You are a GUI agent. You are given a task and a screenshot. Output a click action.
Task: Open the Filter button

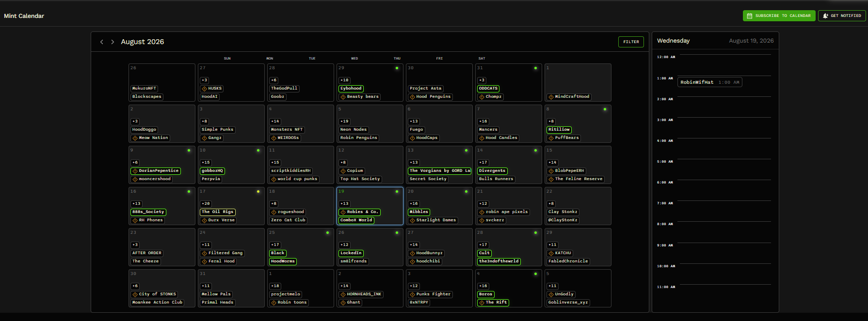click(x=631, y=42)
